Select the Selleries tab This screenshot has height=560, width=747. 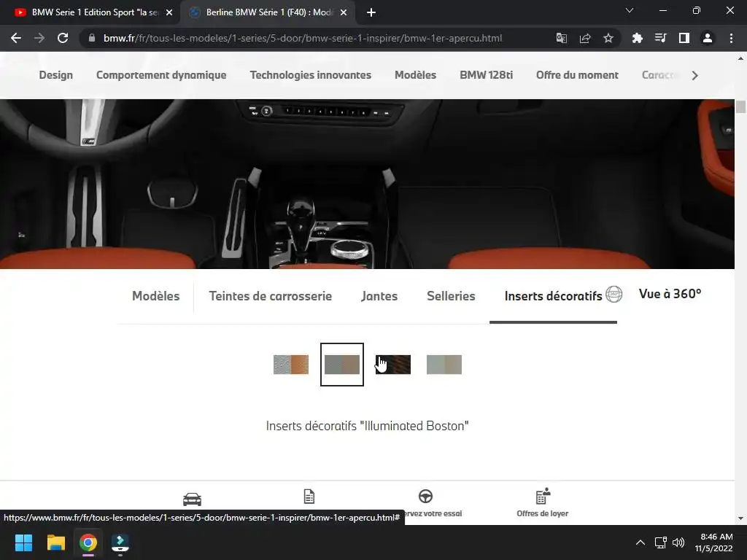coord(451,296)
